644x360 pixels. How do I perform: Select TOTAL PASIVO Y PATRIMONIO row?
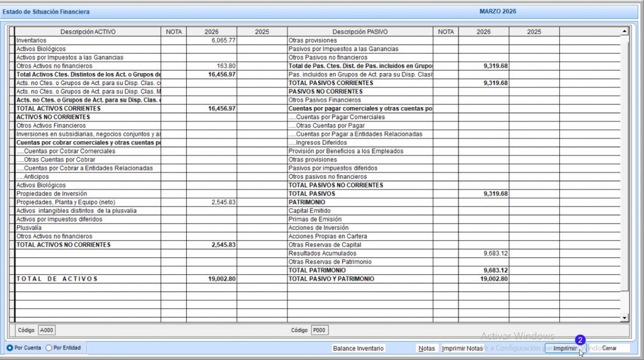pyautogui.click(x=360, y=279)
